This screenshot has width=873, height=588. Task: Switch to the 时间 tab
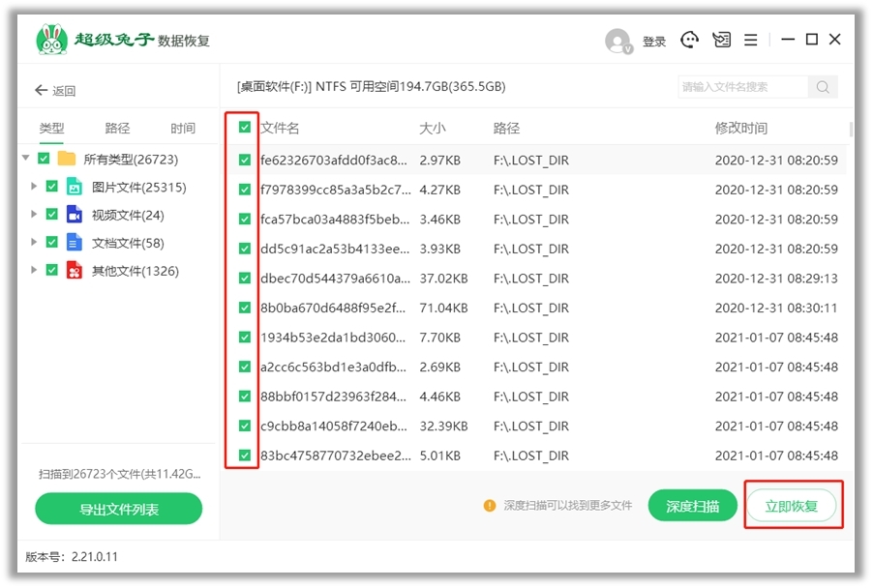[x=183, y=129]
